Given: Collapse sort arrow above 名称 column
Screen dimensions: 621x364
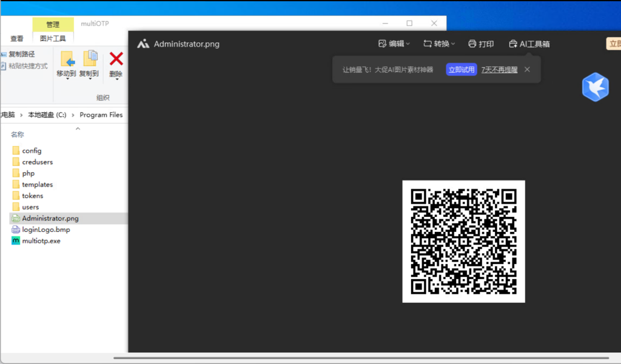Looking at the screenshot, I should click(78, 128).
